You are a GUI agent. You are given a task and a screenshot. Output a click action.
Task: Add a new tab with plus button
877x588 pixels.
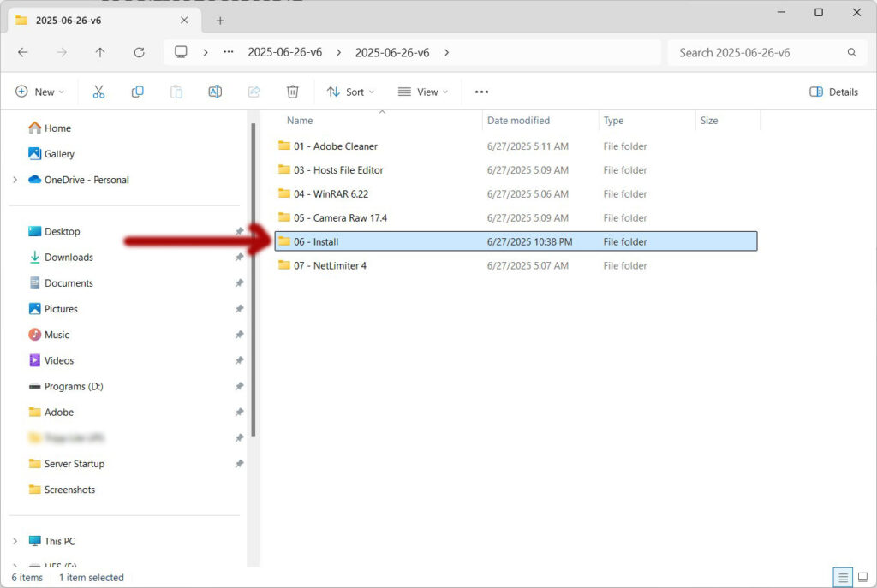[220, 21]
